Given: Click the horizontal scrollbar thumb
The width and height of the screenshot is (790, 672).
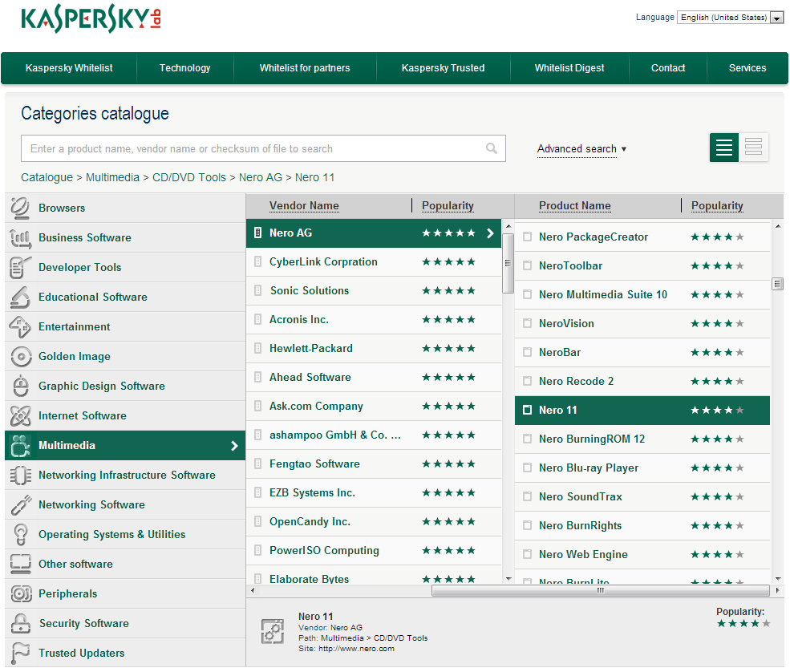Looking at the screenshot, I should point(601,590).
